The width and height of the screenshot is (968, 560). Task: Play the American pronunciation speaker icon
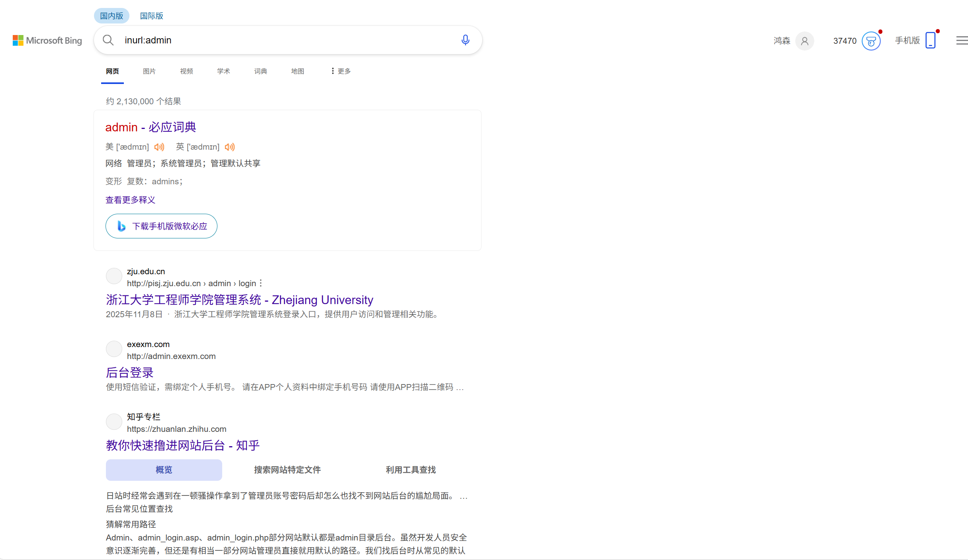click(159, 147)
